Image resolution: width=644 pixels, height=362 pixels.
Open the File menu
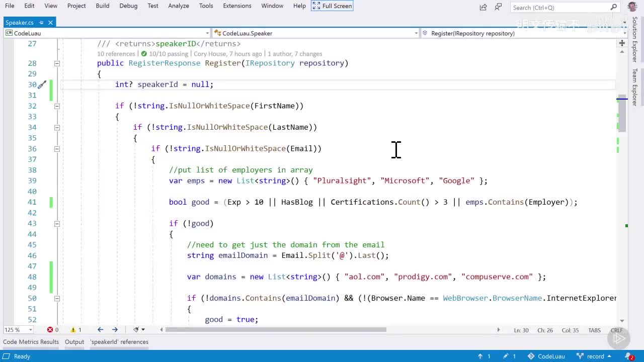[10, 6]
